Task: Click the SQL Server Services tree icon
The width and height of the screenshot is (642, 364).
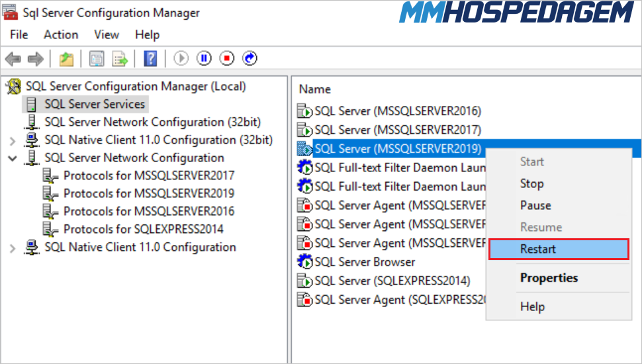Action: point(32,104)
